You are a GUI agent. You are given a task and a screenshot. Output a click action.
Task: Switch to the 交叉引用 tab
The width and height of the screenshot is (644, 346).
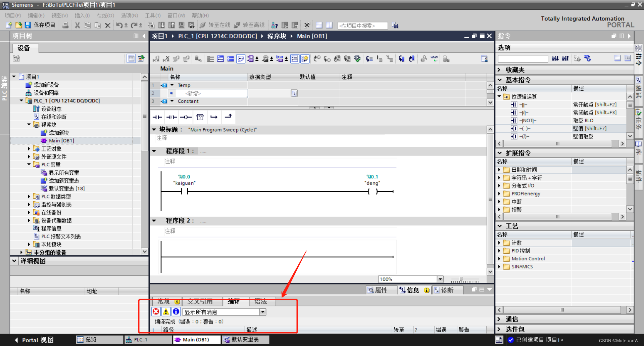point(200,301)
